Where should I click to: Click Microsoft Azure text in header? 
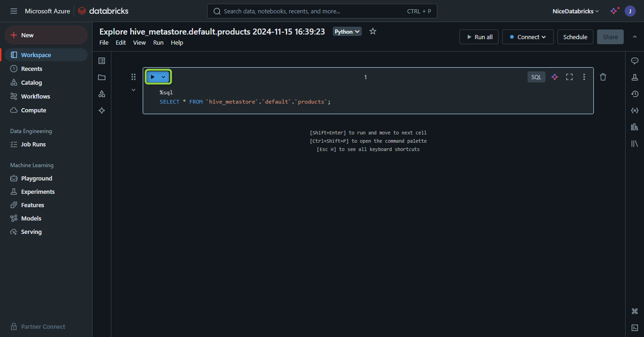click(47, 11)
